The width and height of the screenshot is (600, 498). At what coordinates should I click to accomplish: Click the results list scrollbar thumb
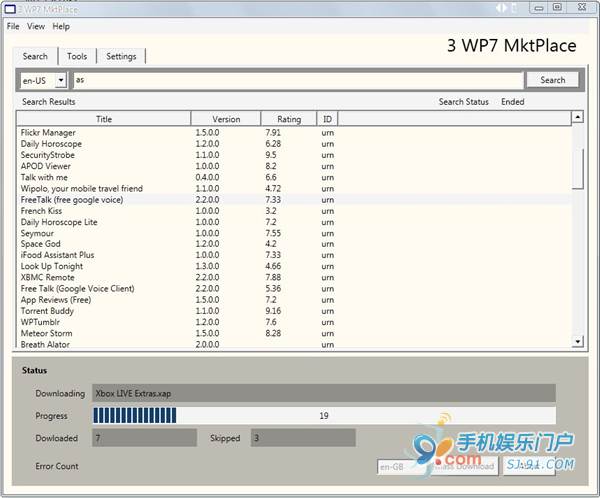tap(577, 168)
